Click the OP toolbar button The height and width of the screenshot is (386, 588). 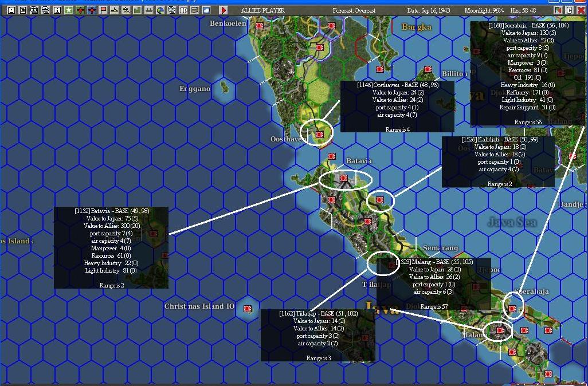click(183, 10)
